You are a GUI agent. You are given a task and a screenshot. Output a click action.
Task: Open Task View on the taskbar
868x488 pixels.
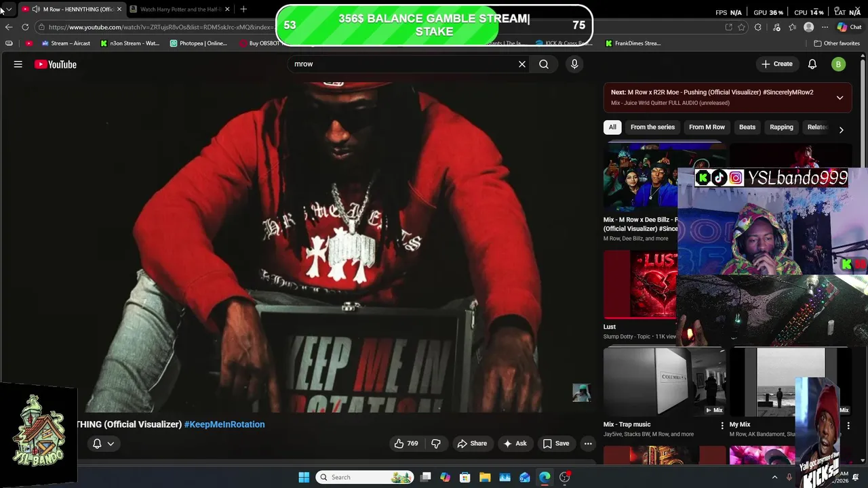pyautogui.click(x=425, y=477)
